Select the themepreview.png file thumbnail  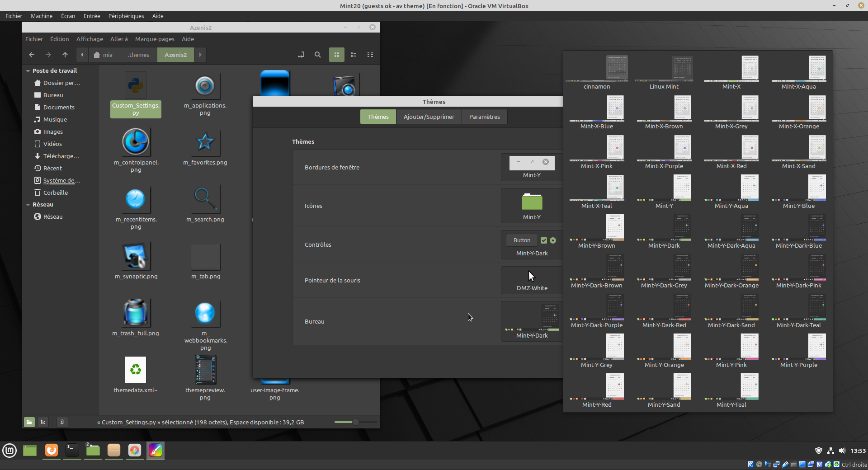206,370
